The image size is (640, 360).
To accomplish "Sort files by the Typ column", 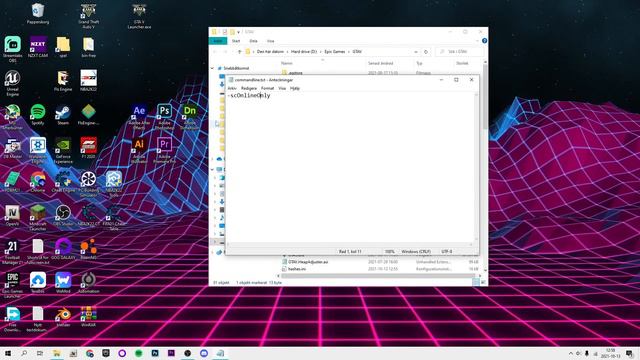I will pos(419,63).
